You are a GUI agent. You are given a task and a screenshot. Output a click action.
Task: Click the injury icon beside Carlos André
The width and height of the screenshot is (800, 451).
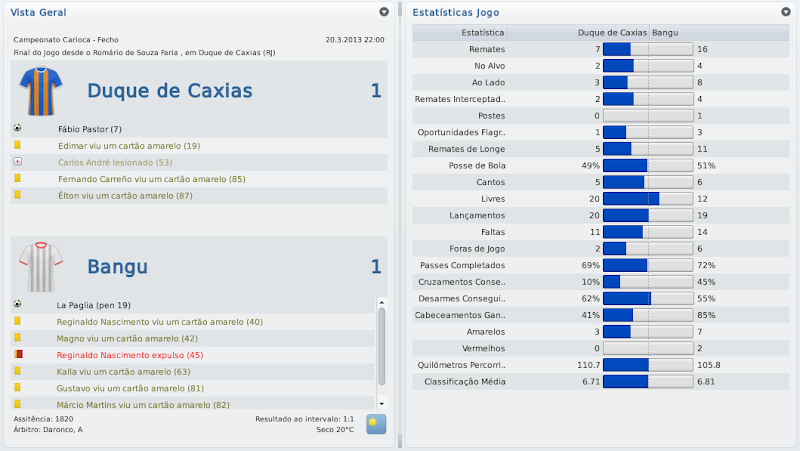17,161
